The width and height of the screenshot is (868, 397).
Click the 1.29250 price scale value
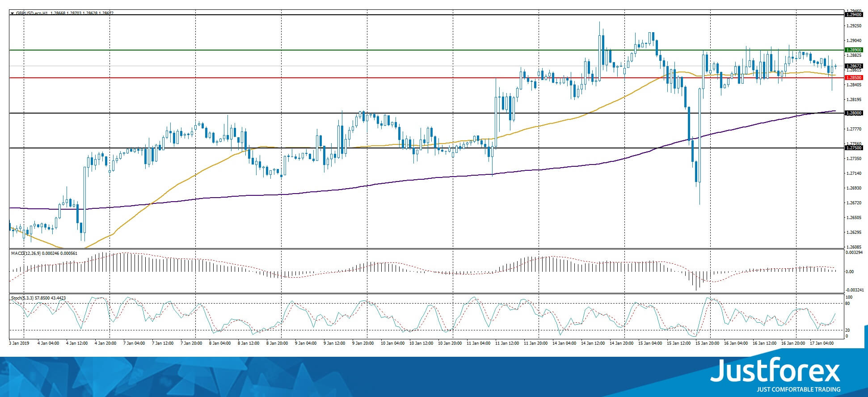[854, 26]
